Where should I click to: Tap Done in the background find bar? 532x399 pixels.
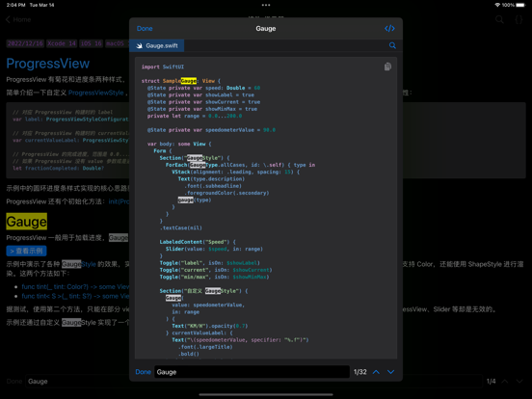click(x=14, y=382)
